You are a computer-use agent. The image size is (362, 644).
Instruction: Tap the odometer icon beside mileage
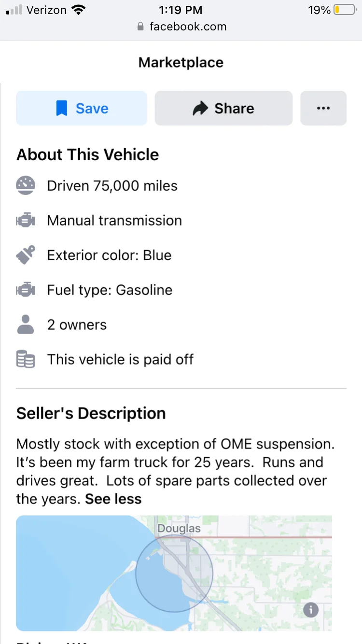[26, 186]
